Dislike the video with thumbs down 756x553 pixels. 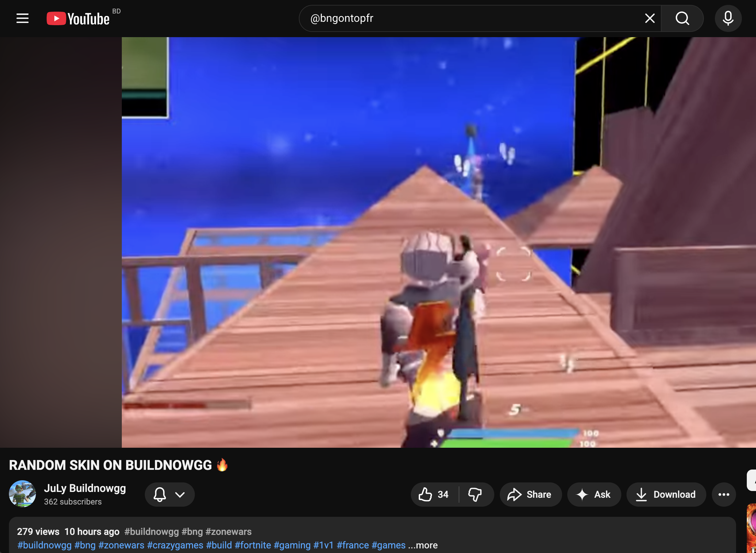pos(475,494)
